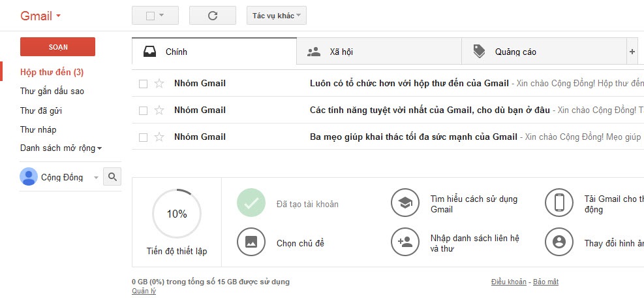Open email 'Ba mẹo giúp khai thác tối đa'
Viewport: 644px width, 298px height.
coord(414,137)
